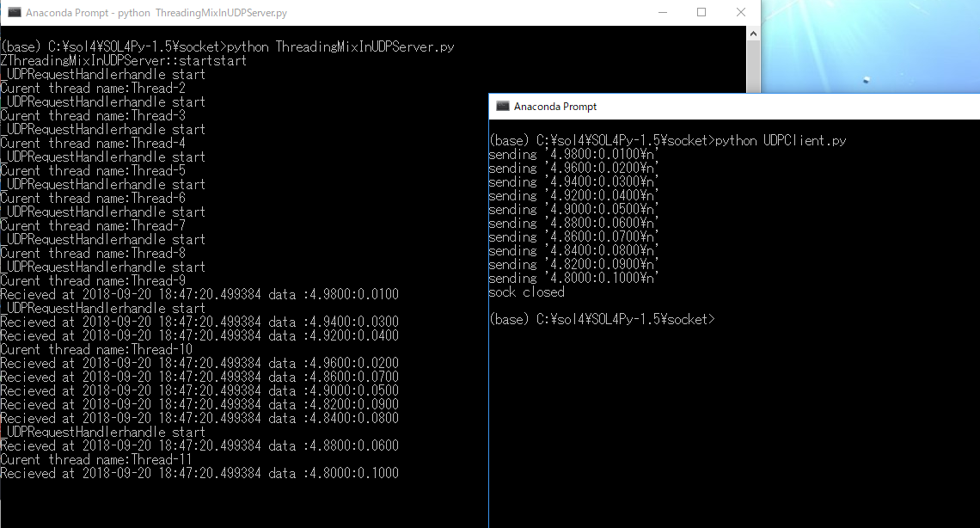This screenshot has height=528, width=980.
Task: Click the client line sending '4.9600:0.0200'
Action: click(573, 168)
